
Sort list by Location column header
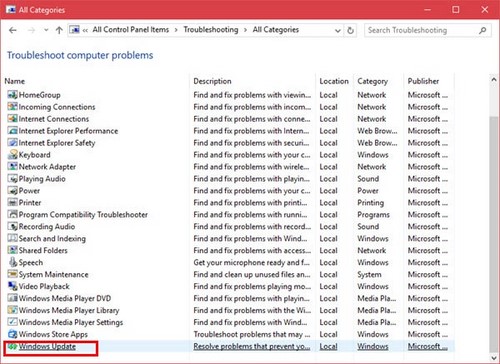[334, 81]
